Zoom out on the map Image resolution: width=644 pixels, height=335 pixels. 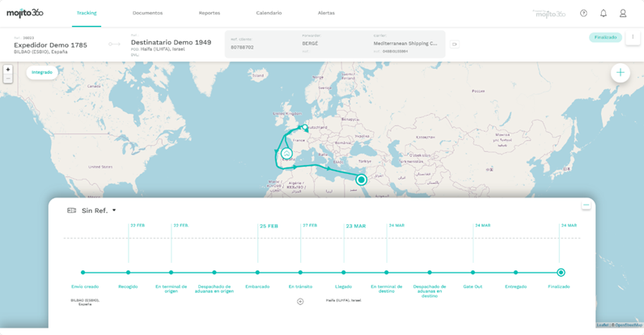tap(8, 78)
